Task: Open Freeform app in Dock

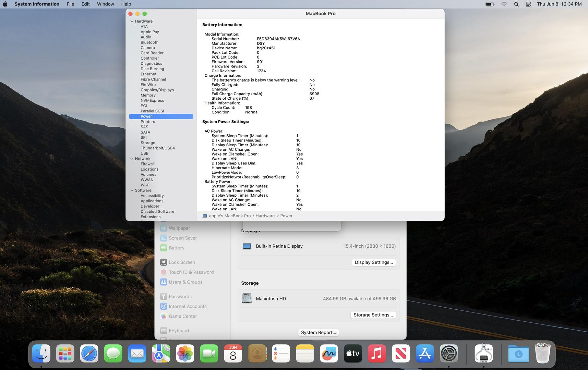Action: (x=329, y=354)
